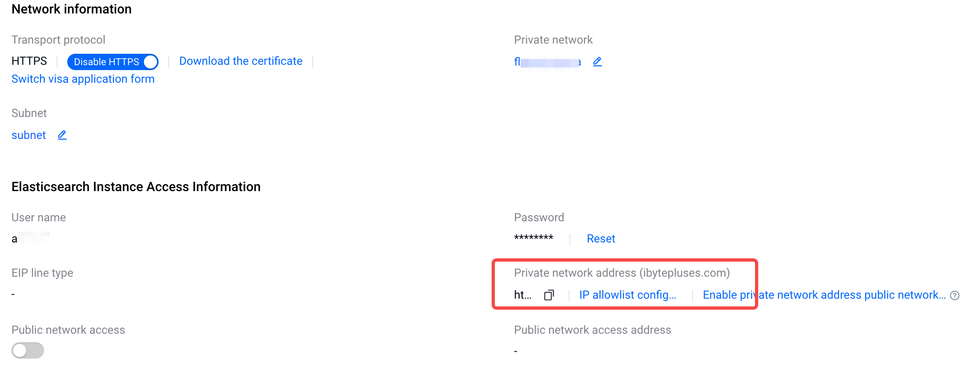Click the Private network address (ibytepluses.com) label
Screen dimensions: 980x370
point(622,273)
